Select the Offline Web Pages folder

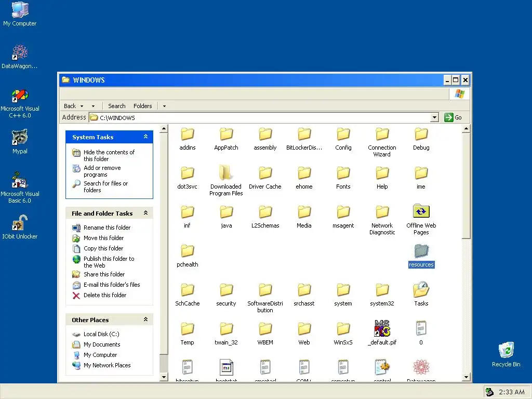(421, 220)
